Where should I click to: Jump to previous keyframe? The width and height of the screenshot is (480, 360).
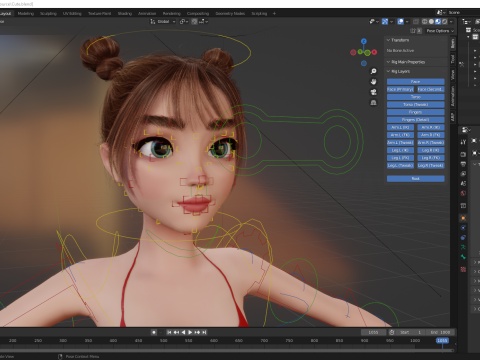[x=176, y=332]
